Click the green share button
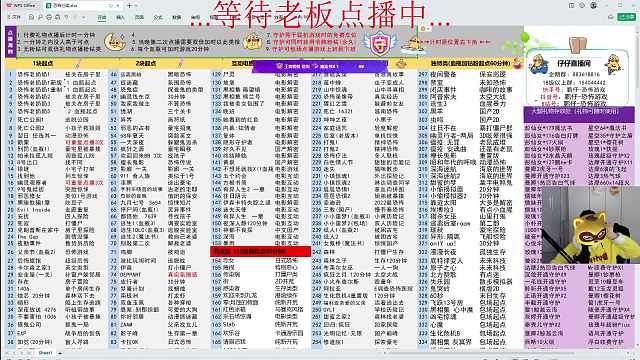 point(627,17)
